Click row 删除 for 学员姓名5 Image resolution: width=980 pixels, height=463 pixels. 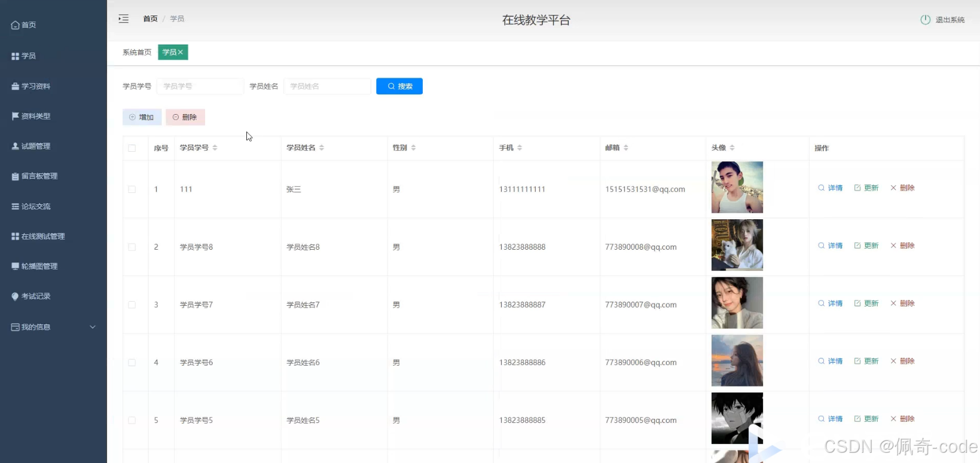903,419
